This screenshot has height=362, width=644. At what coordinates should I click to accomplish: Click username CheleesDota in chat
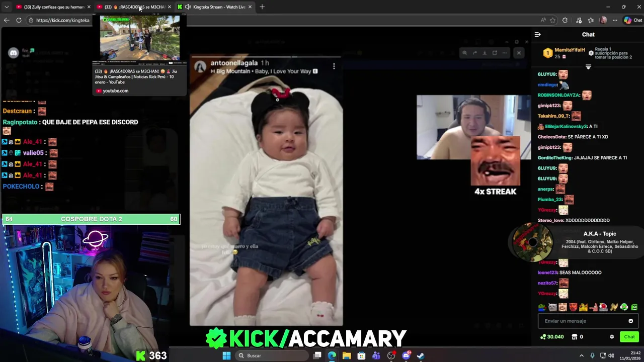pos(551,137)
